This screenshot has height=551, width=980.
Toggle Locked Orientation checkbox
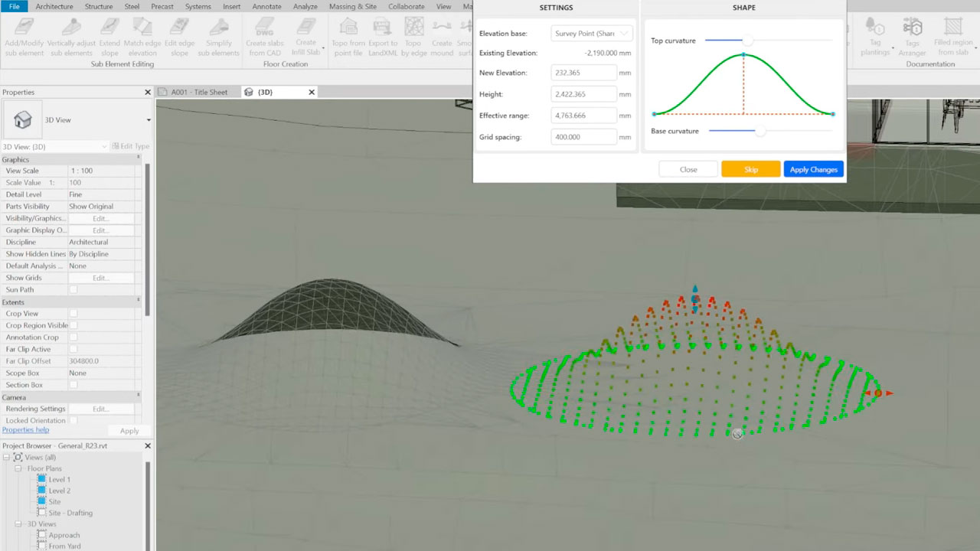pos(73,420)
